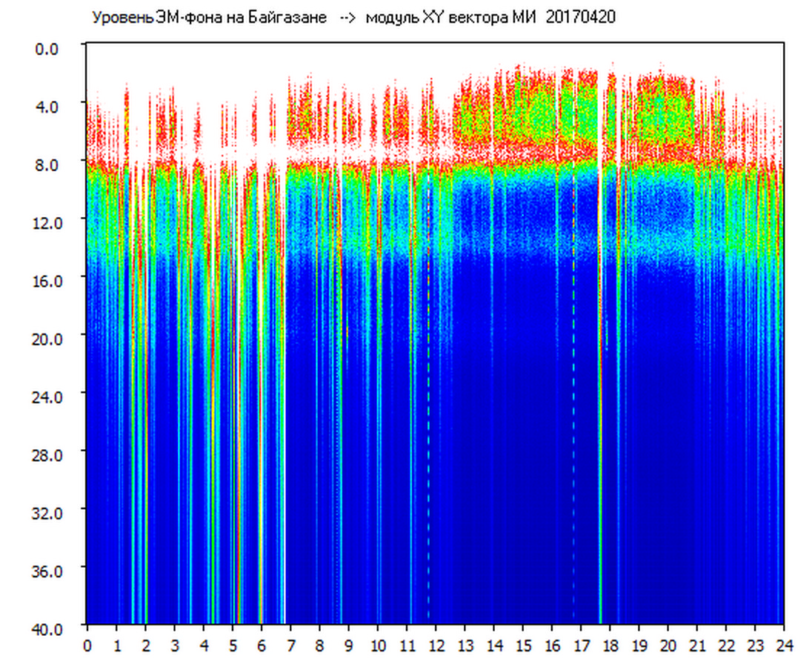The image size is (812, 667).
Task: Click the x-axis tick label 12
Action: pos(436,645)
